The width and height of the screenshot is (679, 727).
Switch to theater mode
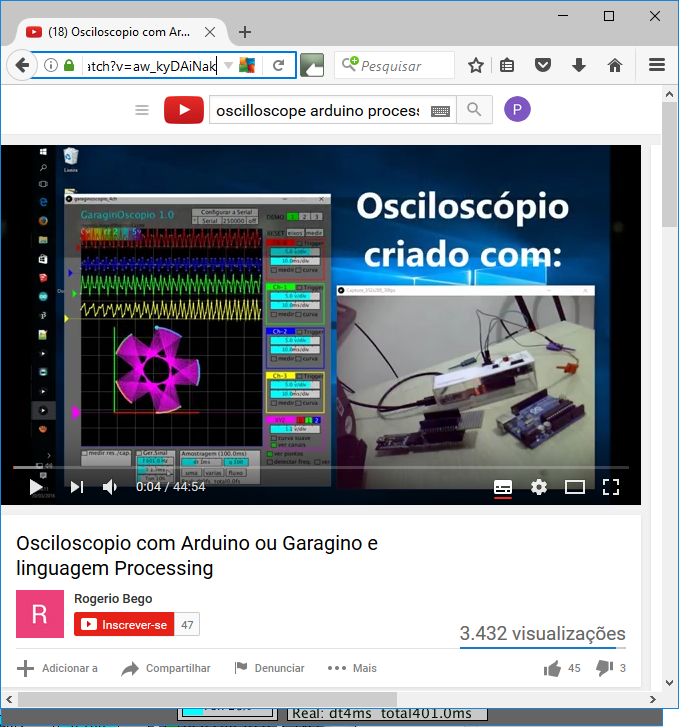pos(575,487)
